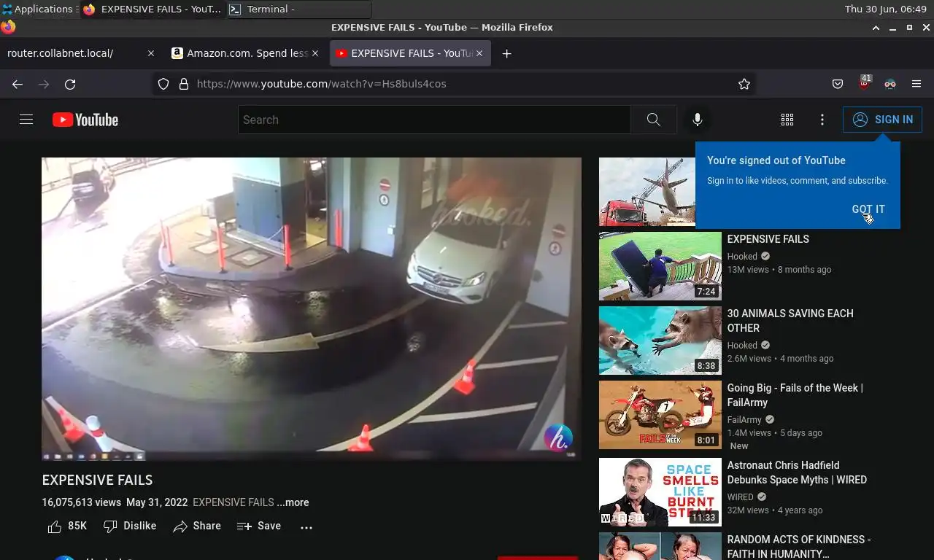Open Firefox application menu
934x560 pixels.
coord(916,84)
